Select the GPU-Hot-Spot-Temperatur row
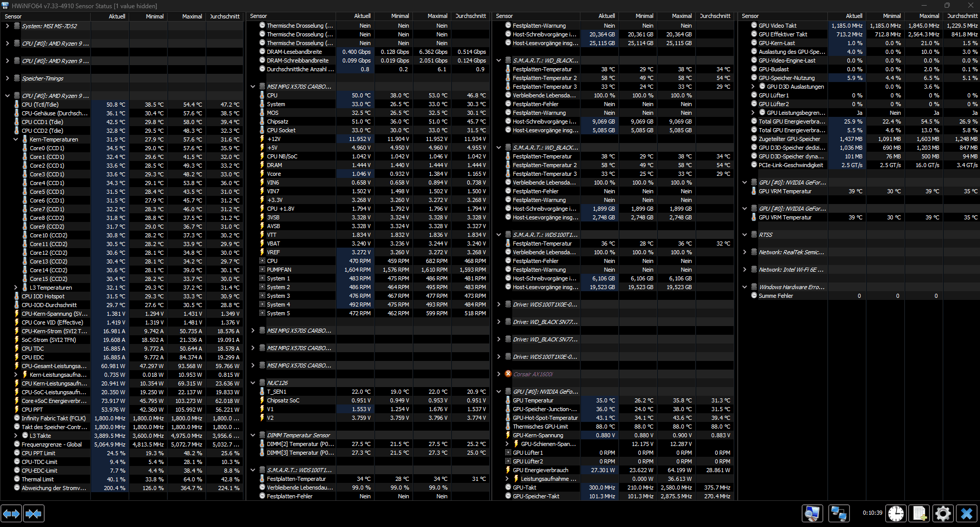Screen dimensions: 980x527 point(614,418)
